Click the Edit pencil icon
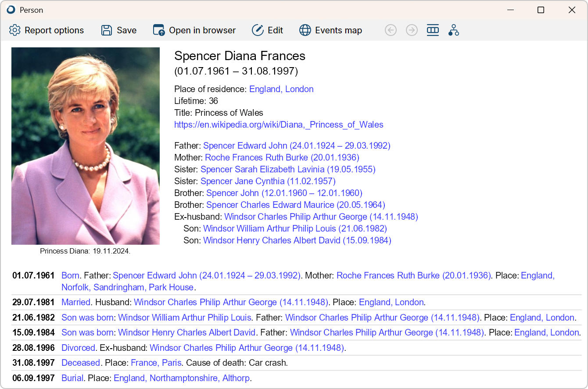Image resolution: width=588 pixels, height=389 pixels. click(258, 30)
